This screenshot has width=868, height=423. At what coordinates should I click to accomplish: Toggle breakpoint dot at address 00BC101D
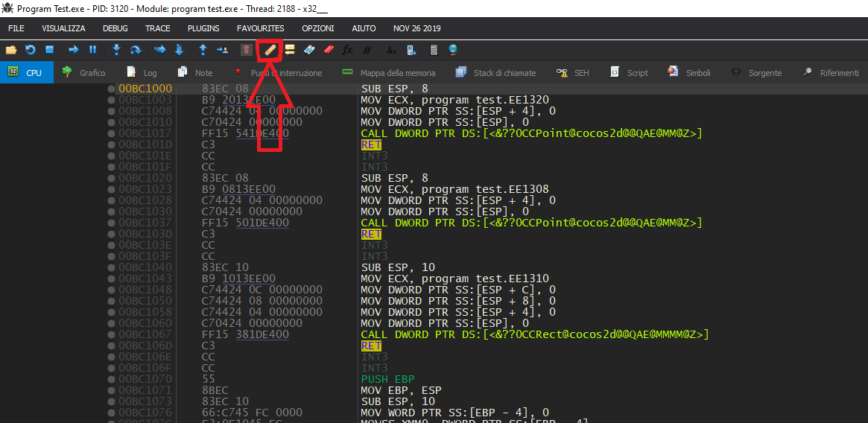(111, 144)
